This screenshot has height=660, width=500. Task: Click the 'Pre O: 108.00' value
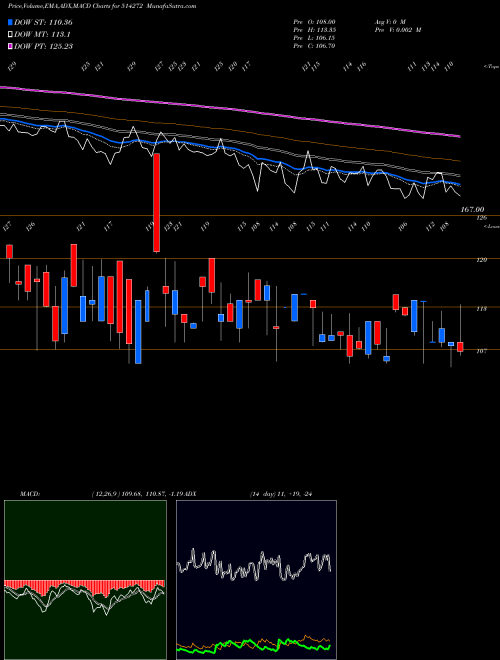(314, 22)
